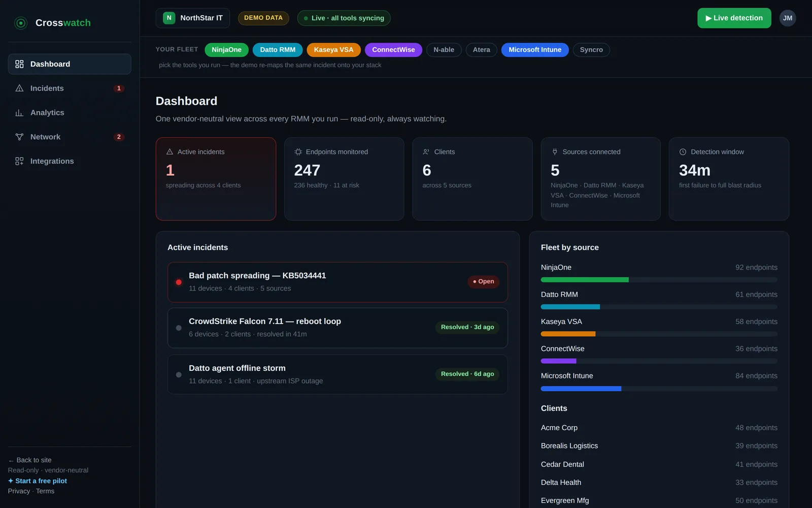Open the Integrations section

tap(70, 161)
